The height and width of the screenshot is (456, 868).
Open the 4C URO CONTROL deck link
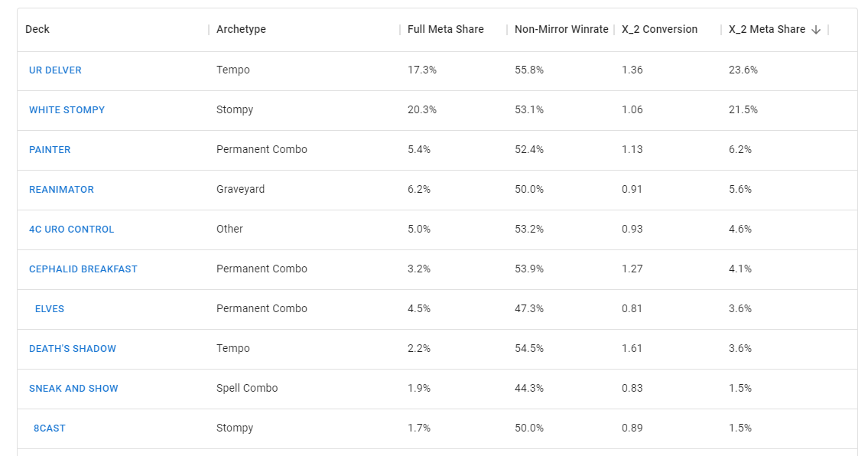click(x=71, y=230)
